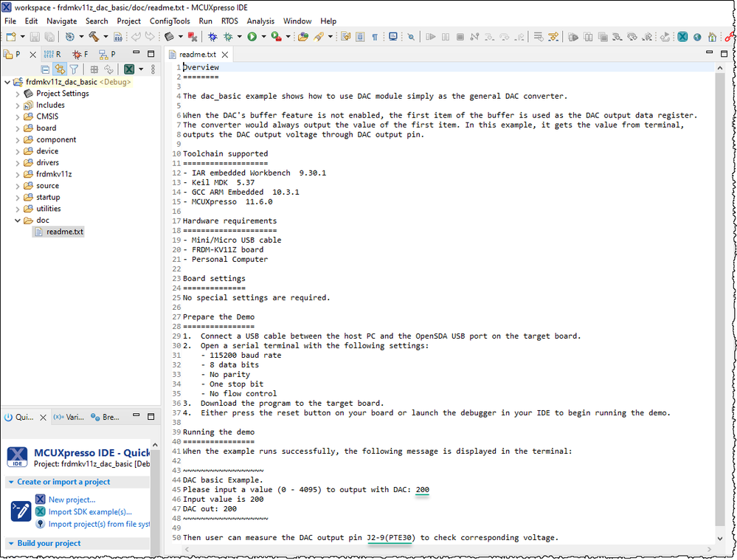
Task: Collapse the Create or import a project section
Action: point(11,482)
